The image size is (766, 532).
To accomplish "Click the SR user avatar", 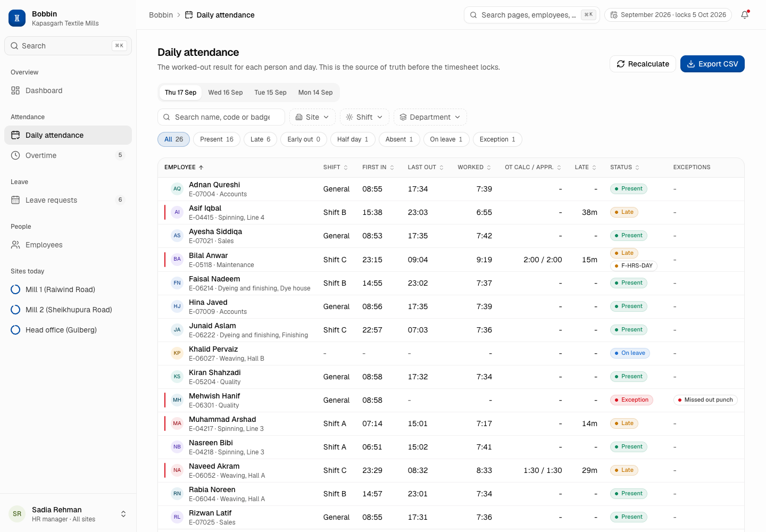I will click(x=17, y=514).
